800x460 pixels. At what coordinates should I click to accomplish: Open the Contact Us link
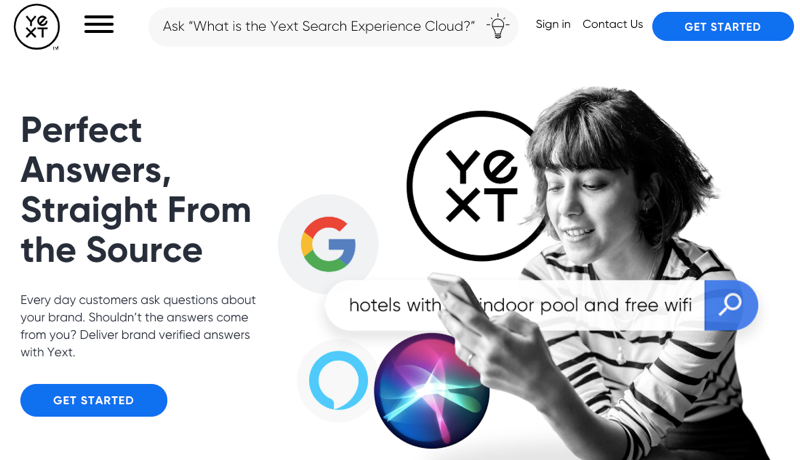[613, 24]
